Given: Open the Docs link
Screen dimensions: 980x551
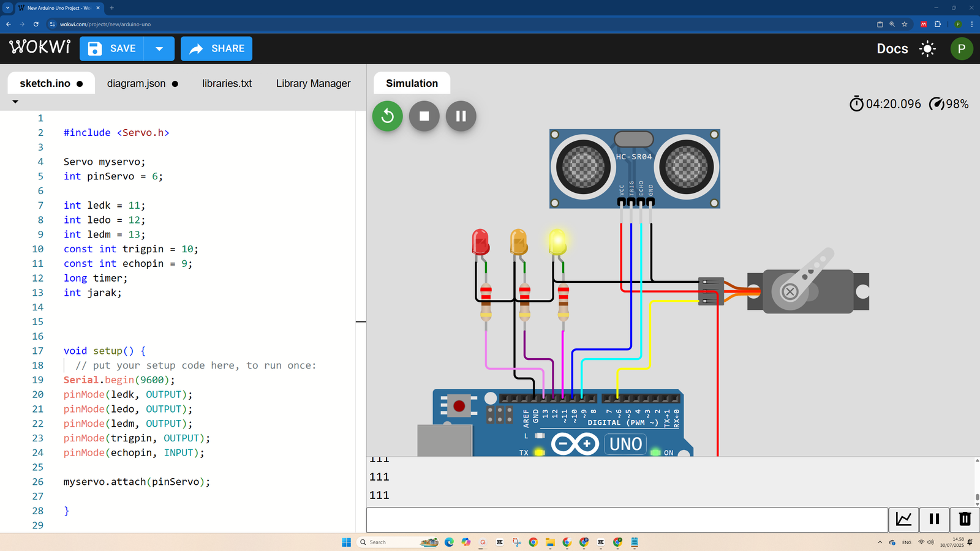Looking at the screenshot, I should [892, 49].
